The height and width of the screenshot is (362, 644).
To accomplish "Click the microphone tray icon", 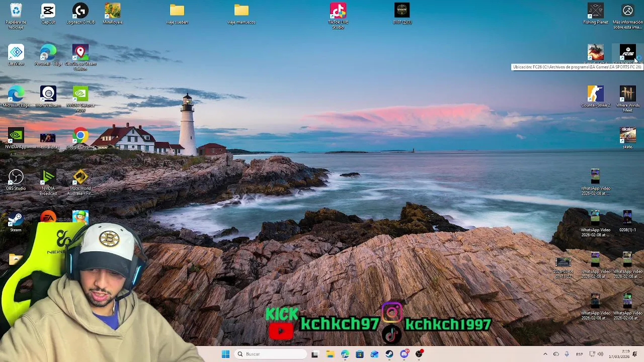I will tap(567, 354).
